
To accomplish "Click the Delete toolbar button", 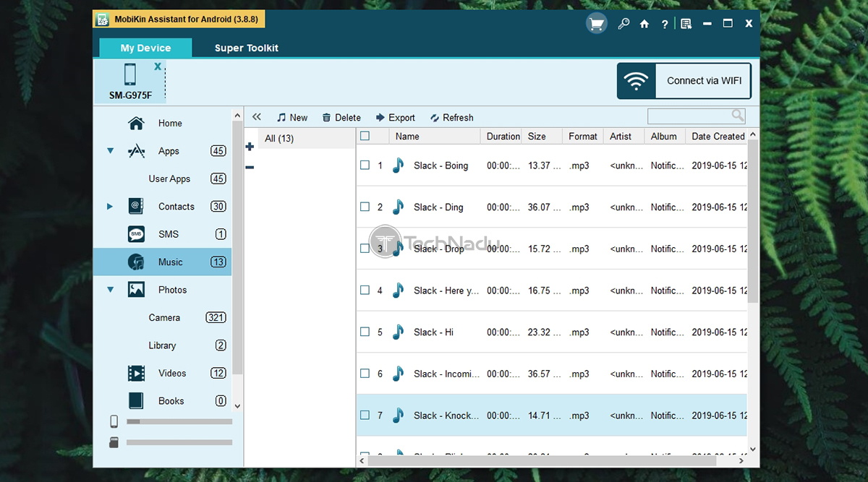I will (341, 118).
